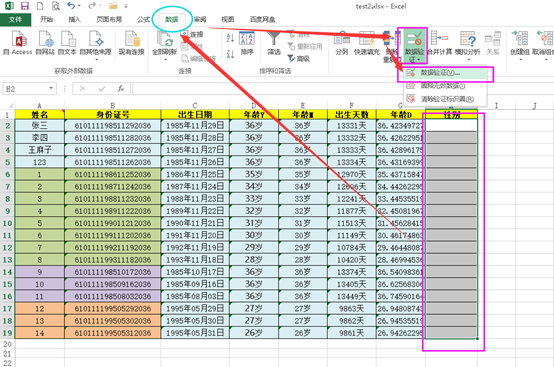Screen dimensions: 554x367
Task: Click the Undo arrow icon
Action: pos(71,6)
